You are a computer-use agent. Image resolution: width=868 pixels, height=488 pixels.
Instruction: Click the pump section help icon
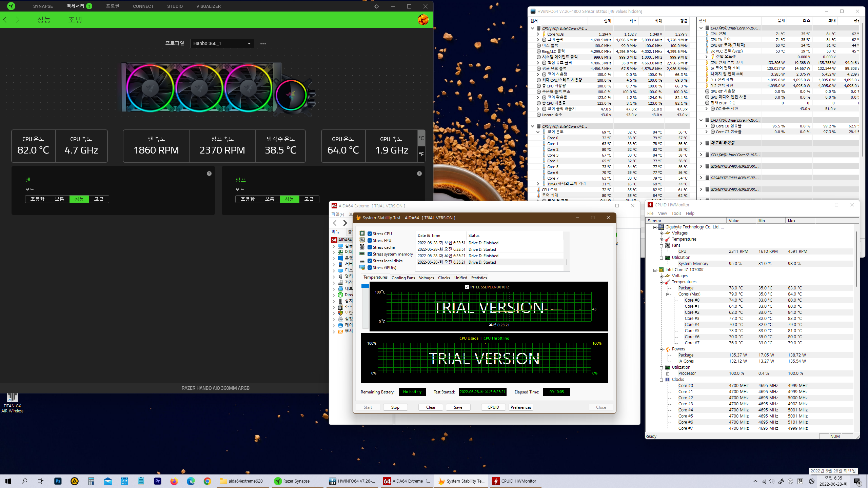pos(419,174)
